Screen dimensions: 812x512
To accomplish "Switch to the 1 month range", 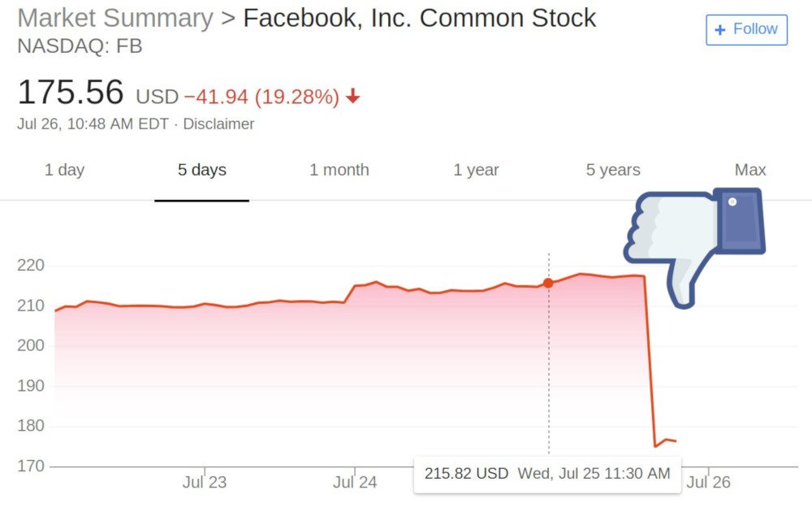I will pyautogui.click(x=339, y=170).
